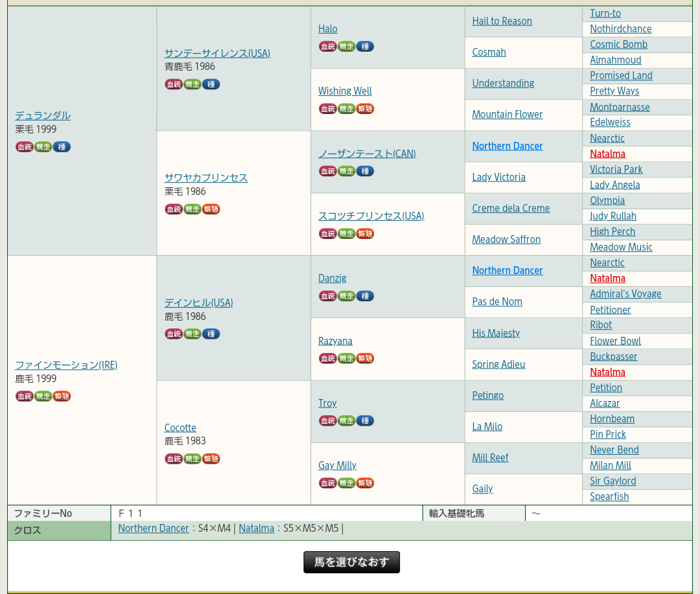Viewport: 700px width, 594px height.
Task: Click the 競走 badge under デインヒル
Action: tap(192, 334)
